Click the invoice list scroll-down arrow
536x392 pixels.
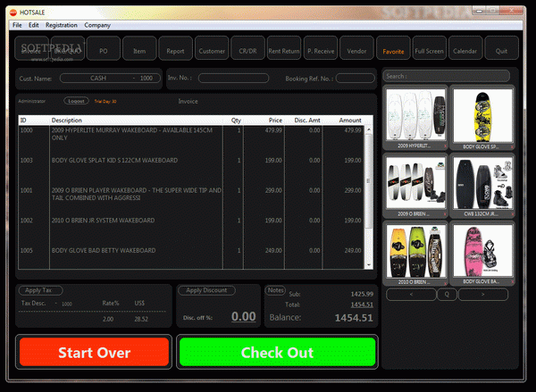[x=368, y=264]
